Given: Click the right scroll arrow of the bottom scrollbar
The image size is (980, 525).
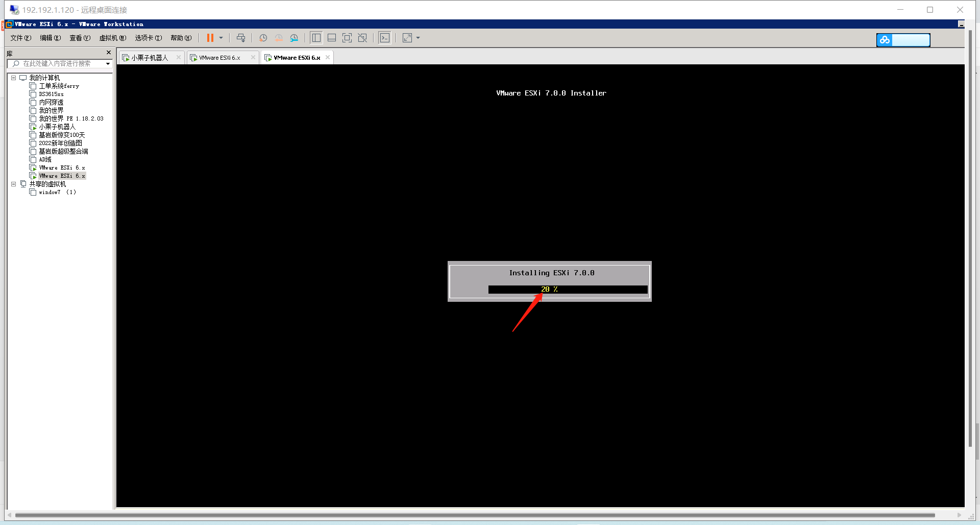Looking at the screenshot, I should click(960, 515).
